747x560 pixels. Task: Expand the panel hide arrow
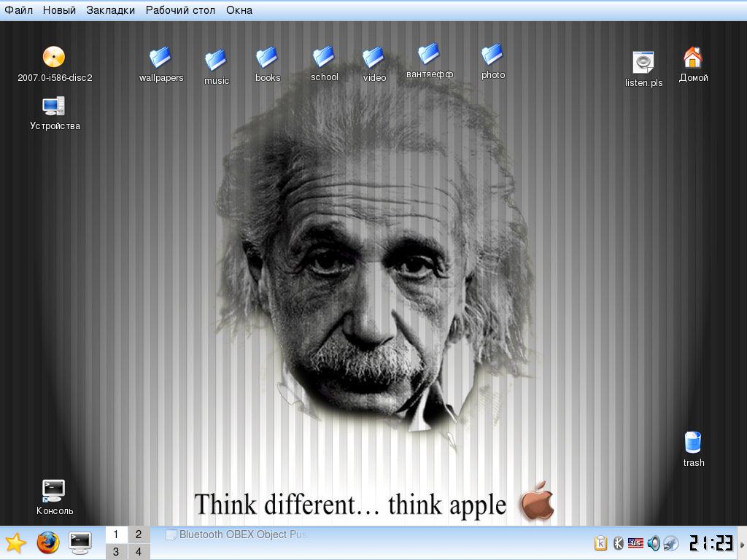pyautogui.click(x=742, y=543)
